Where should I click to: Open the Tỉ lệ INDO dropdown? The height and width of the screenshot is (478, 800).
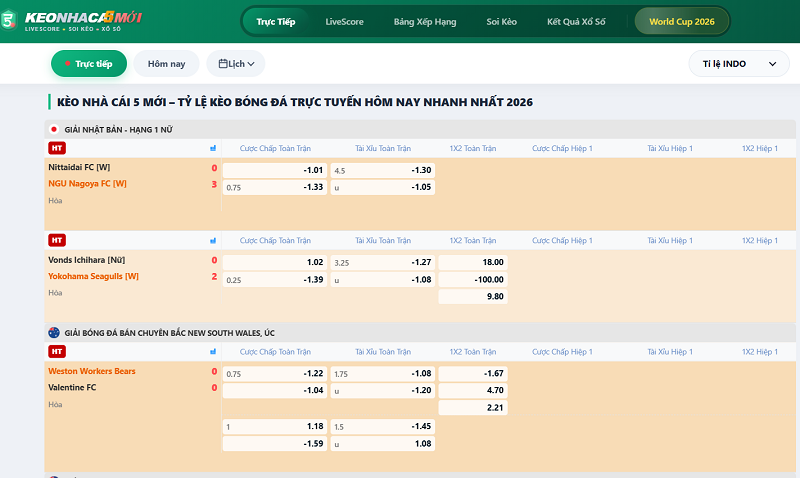[x=739, y=64]
